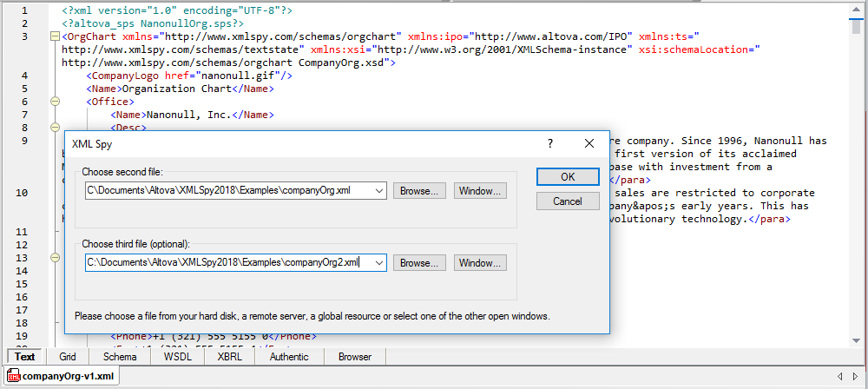Cancel the XML Spy dialog
The width and height of the screenshot is (868, 389).
[568, 201]
